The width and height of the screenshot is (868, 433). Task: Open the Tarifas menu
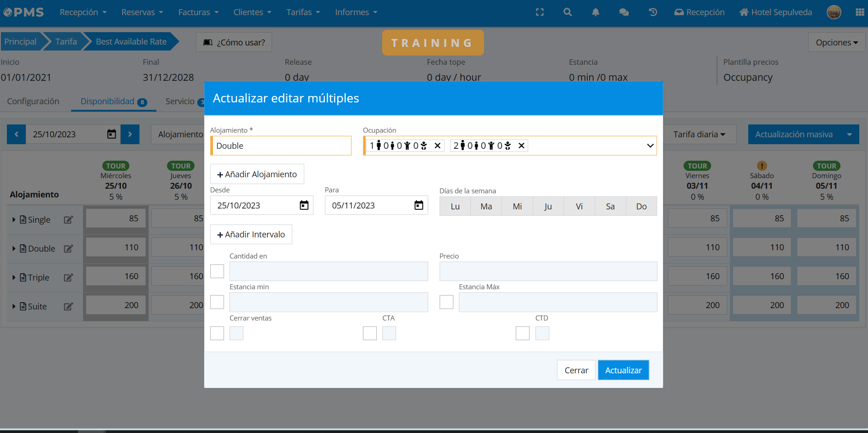coord(303,12)
